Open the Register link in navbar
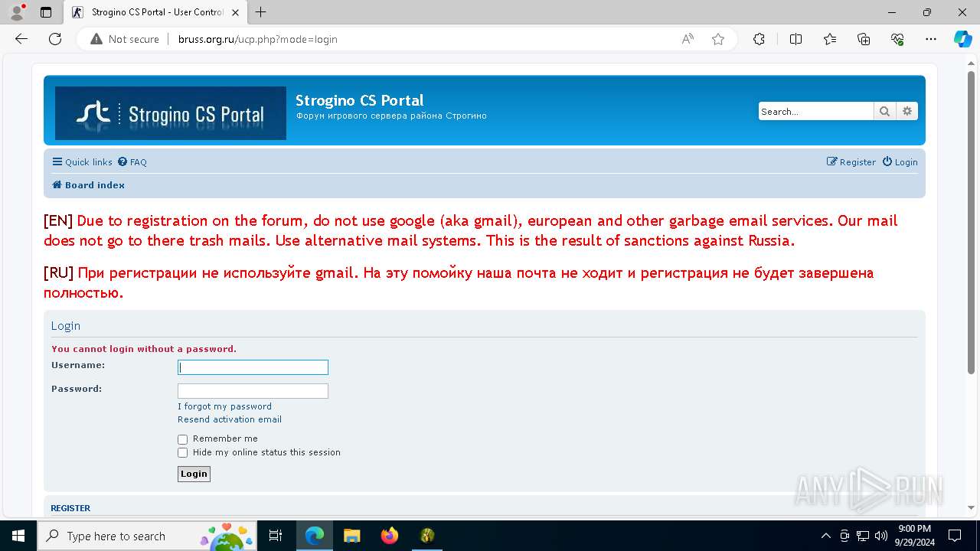Image resolution: width=980 pixels, height=551 pixels. [x=851, y=162]
